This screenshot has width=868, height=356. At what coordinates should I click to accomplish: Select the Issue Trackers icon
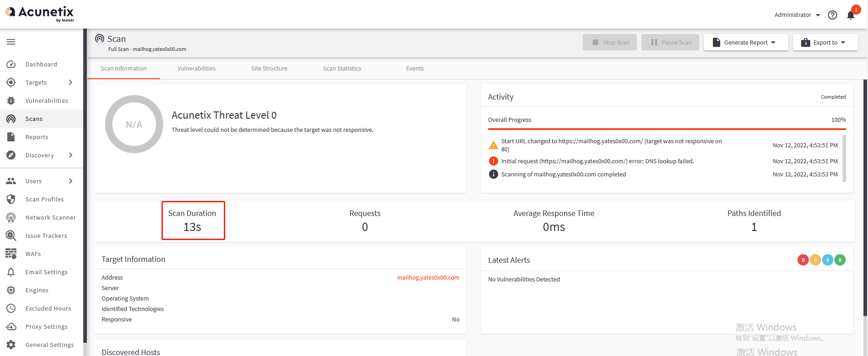(x=11, y=236)
